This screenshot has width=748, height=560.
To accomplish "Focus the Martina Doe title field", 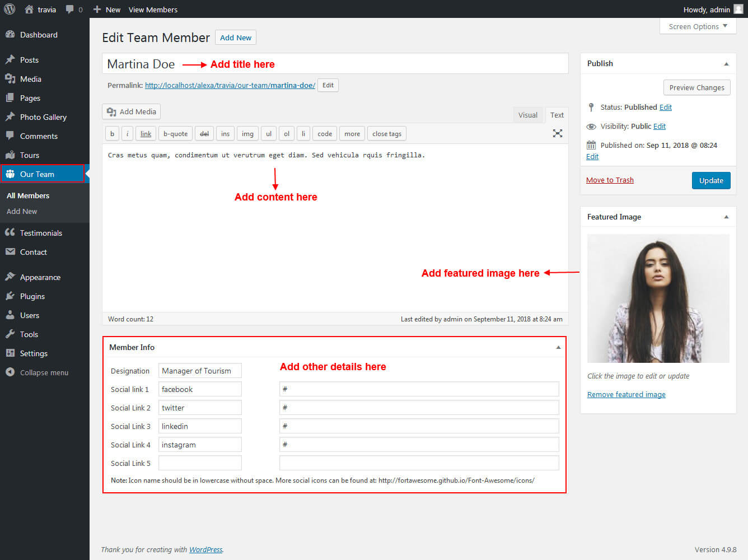I will (335, 63).
